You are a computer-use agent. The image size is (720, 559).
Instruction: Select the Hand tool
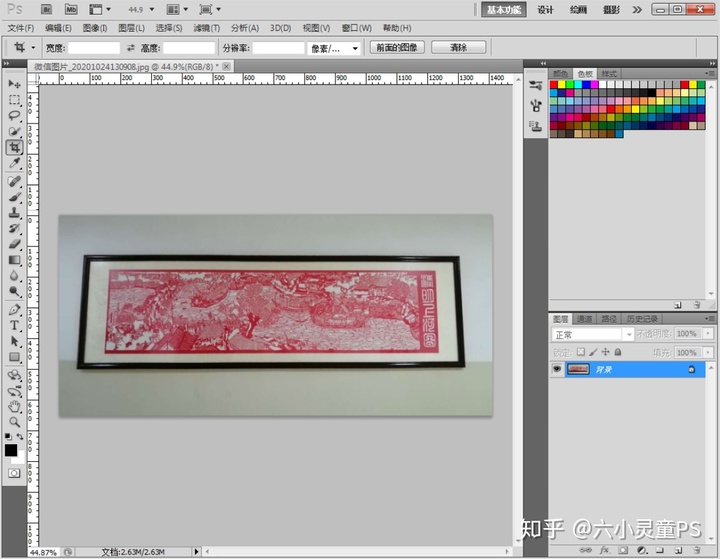pos(14,407)
